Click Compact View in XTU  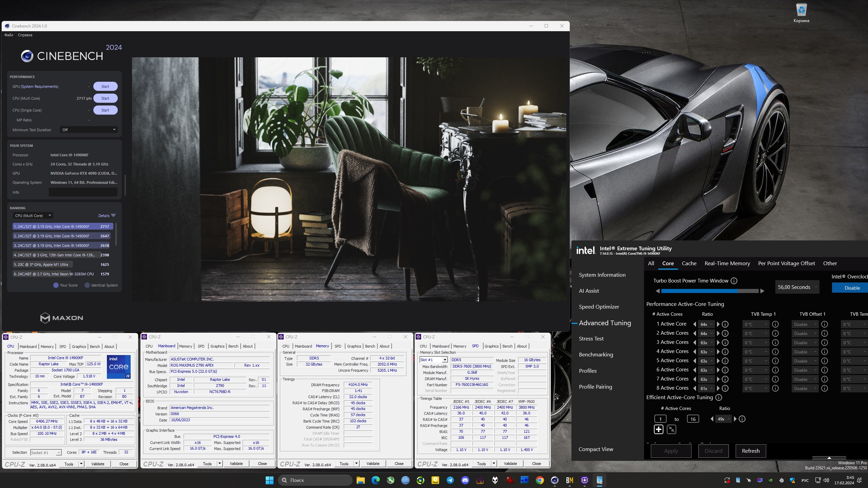[x=596, y=449]
